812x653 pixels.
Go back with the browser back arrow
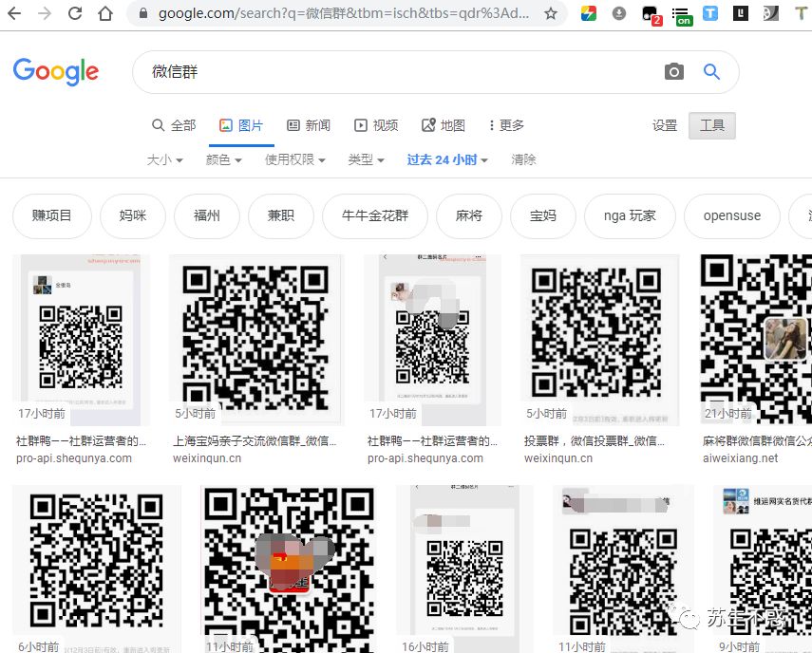14,13
